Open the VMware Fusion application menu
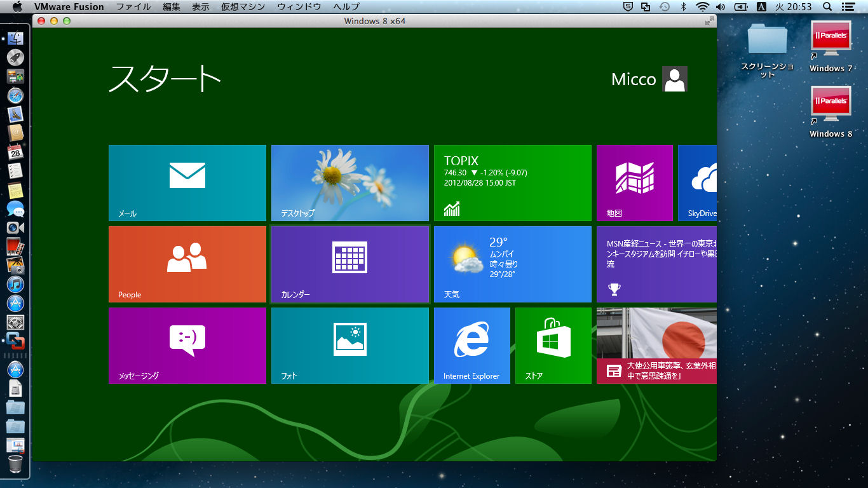 69,7
